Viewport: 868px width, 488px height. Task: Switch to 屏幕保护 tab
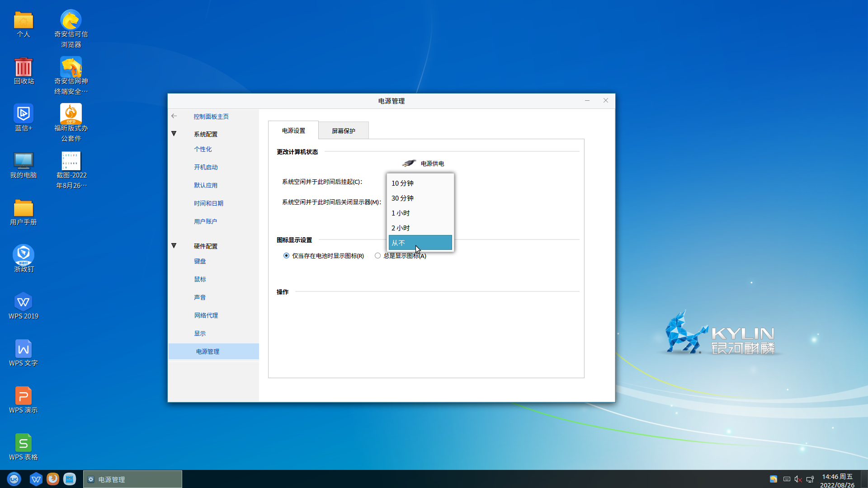[344, 131]
